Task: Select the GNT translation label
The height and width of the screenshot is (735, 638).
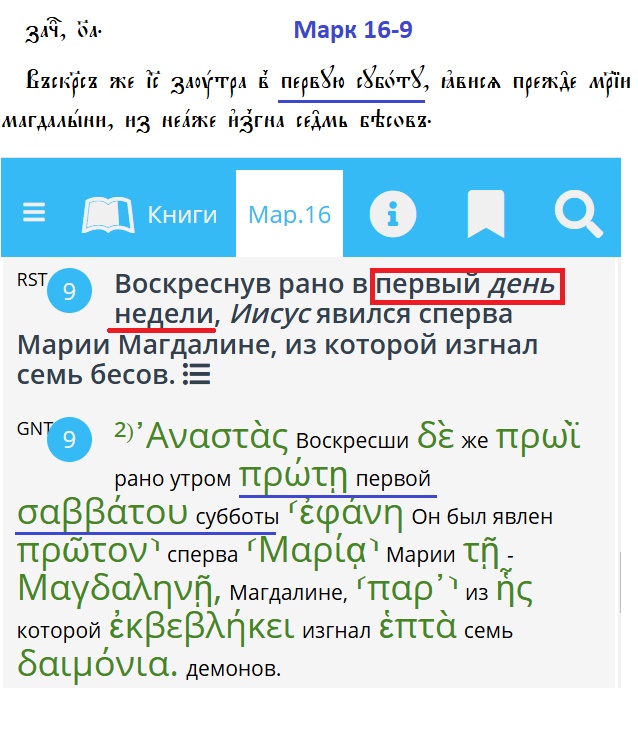Action: click(34, 428)
